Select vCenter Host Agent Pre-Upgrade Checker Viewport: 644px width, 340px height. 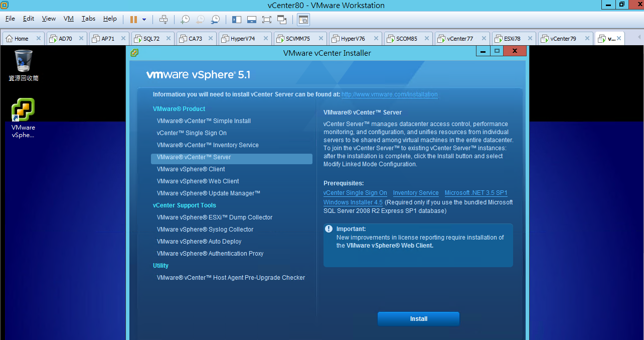pyautogui.click(x=231, y=278)
